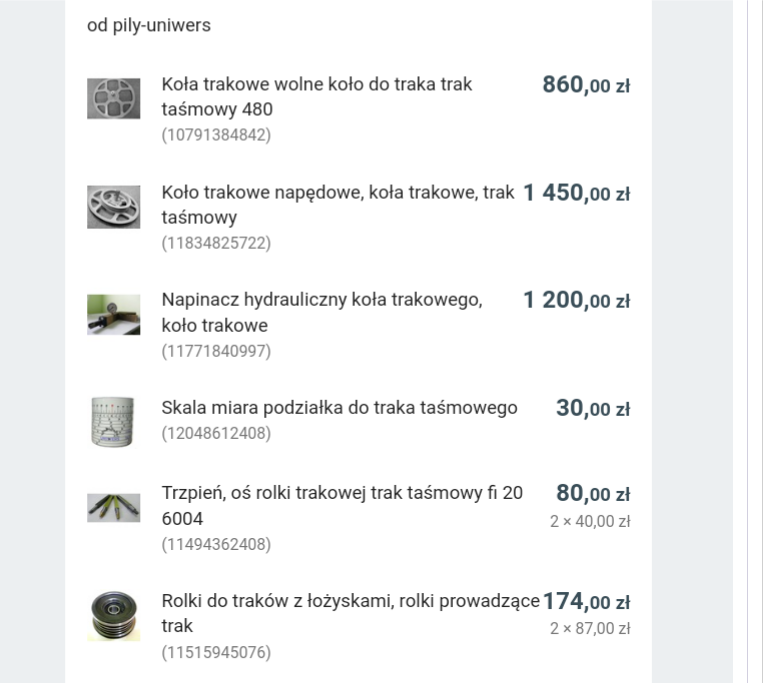This screenshot has height=683, width=771.
Task: Click the 1 450,00 zł price
Action: [x=576, y=193]
